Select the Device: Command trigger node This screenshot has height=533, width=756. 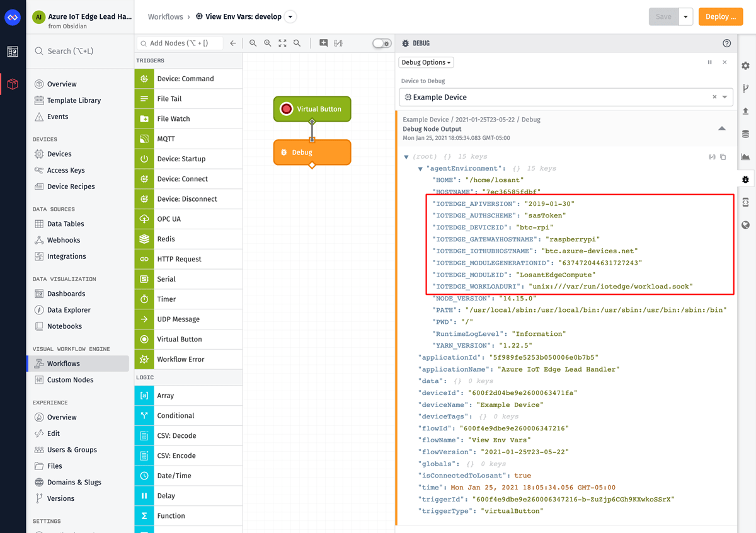(188, 79)
